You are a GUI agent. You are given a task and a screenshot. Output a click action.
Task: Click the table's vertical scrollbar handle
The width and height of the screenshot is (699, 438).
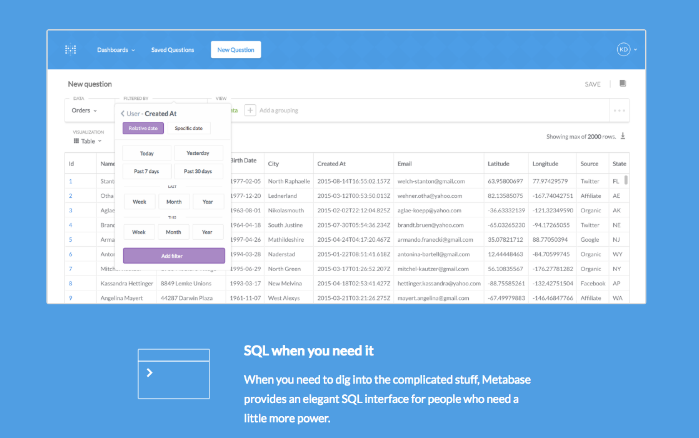[626, 180]
